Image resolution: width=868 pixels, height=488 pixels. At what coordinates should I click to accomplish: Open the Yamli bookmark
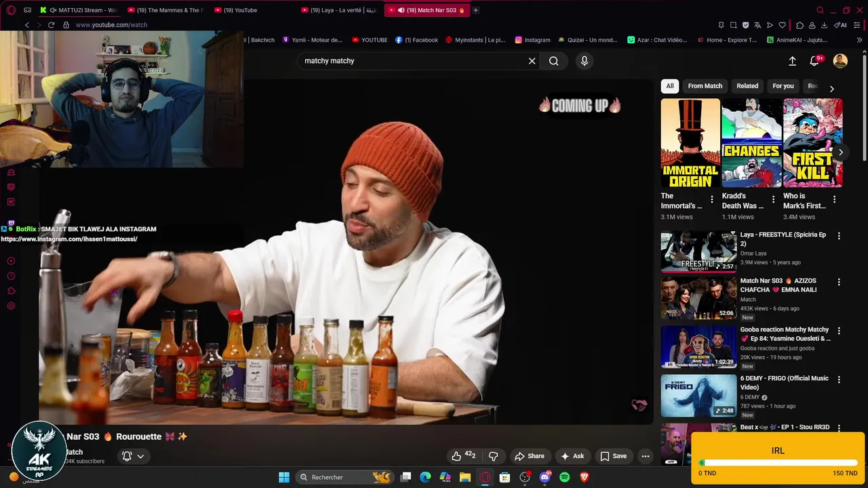click(x=313, y=40)
